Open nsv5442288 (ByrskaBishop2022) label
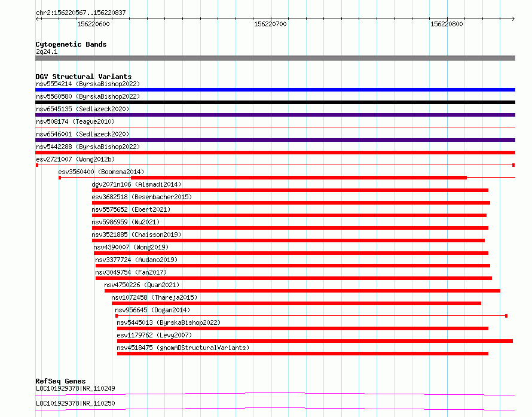 pyautogui.click(x=88, y=147)
